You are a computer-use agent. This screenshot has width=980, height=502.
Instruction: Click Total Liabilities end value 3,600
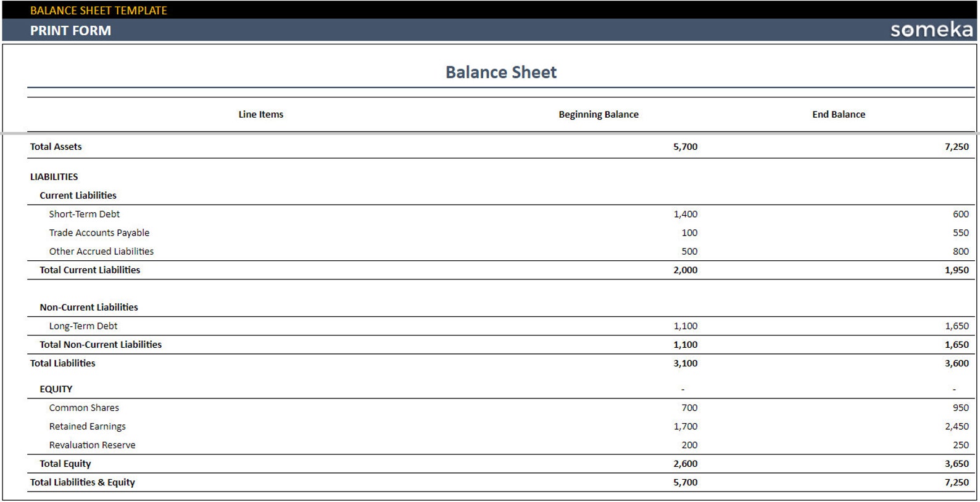coord(957,363)
